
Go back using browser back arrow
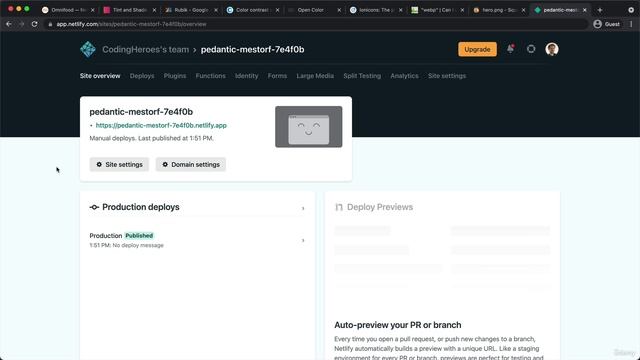tap(9, 24)
